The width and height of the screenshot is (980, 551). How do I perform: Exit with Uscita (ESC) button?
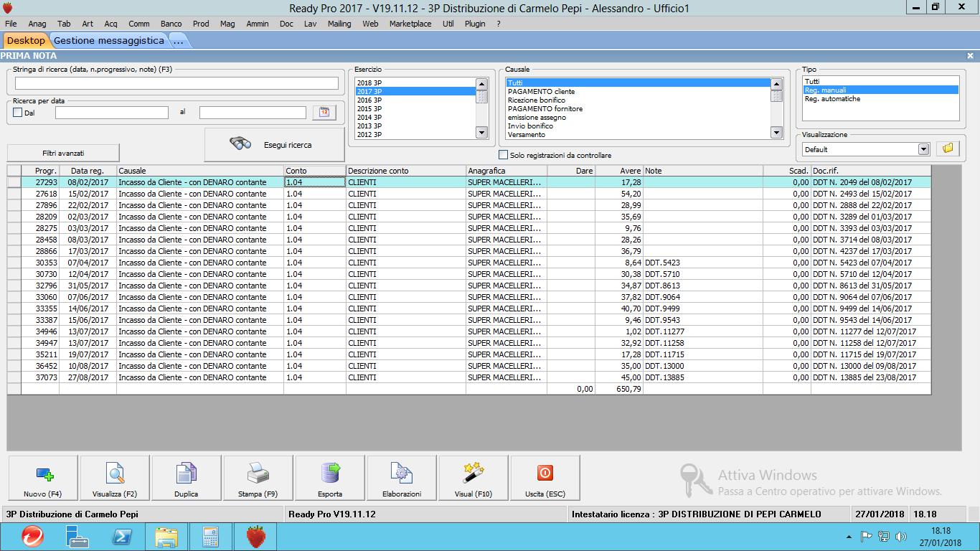coord(545,478)
